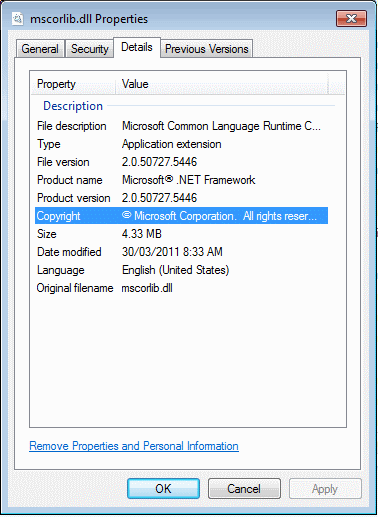Click the 4.33 MB size value

(x=142, y=234)
